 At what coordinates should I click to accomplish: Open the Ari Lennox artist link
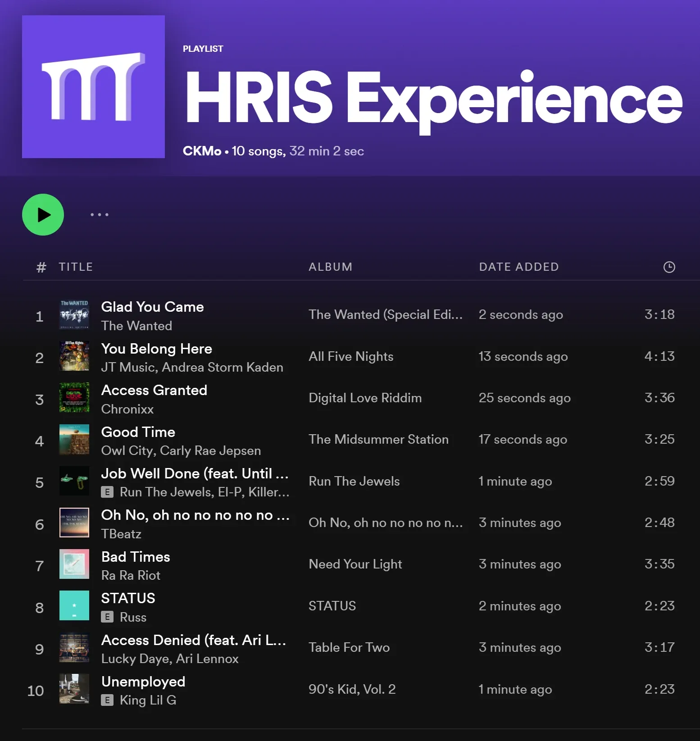[x=207, y=659]
